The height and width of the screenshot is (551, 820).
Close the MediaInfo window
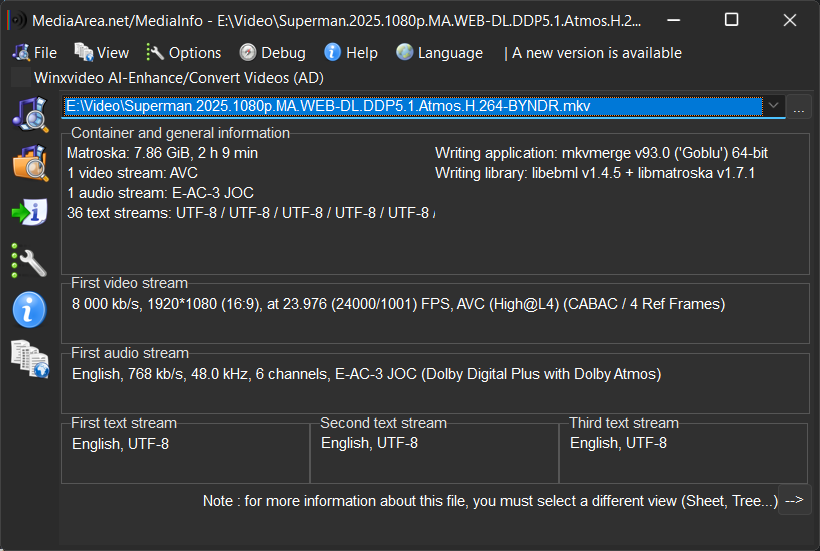coord(790,20)
